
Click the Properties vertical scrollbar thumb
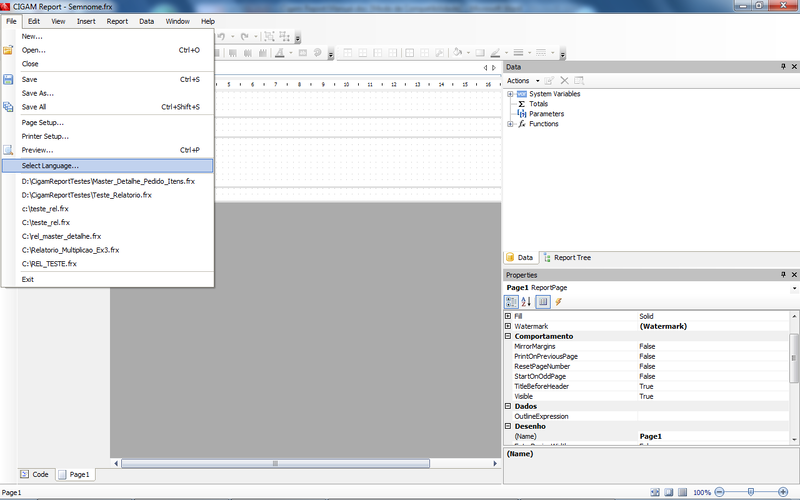point(793,358)
